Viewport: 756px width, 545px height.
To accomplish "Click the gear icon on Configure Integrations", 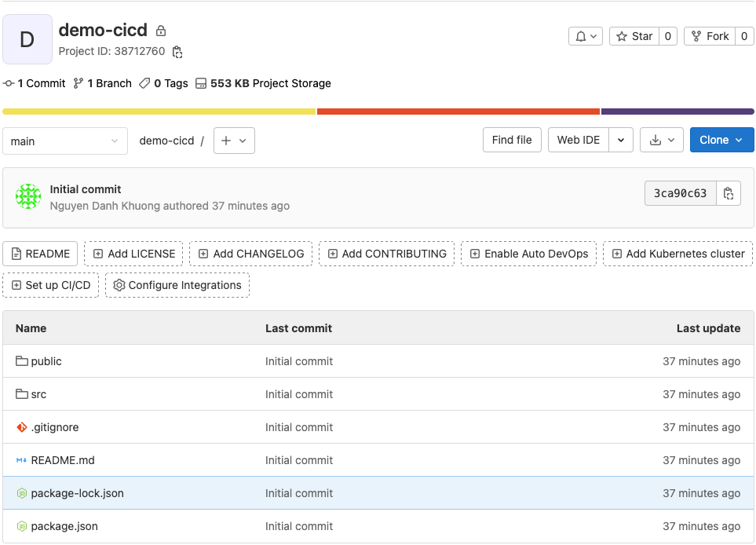I will [x=119, y=285].
